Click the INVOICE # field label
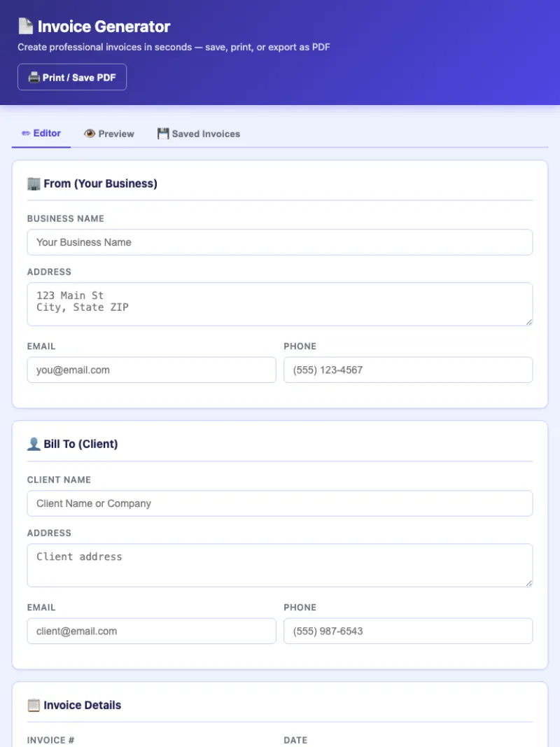 50,740
